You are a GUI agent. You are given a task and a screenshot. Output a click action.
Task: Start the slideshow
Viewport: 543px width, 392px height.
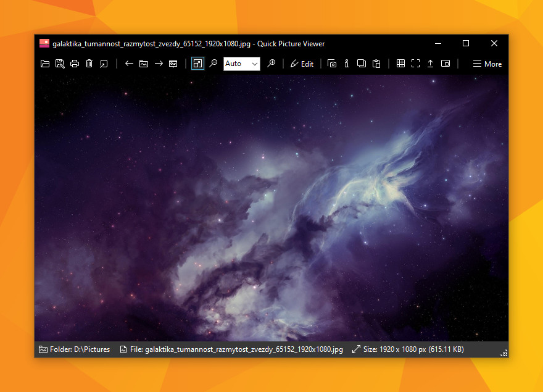[173, 64]
